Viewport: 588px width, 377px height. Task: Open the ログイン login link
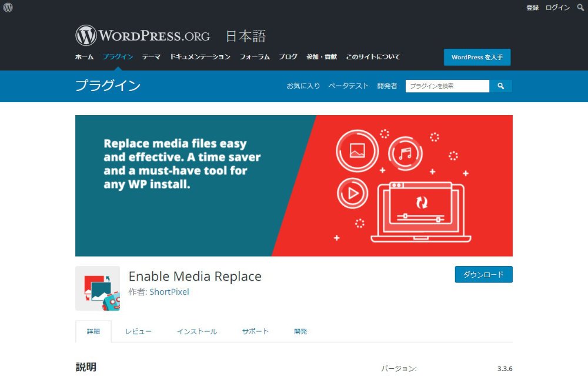click(557, 8)
